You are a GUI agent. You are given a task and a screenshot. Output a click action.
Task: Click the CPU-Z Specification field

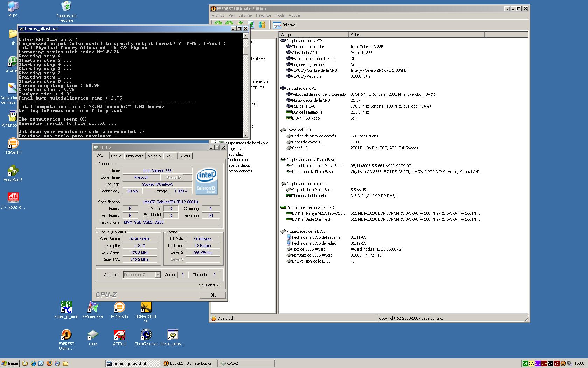(171, 202)
